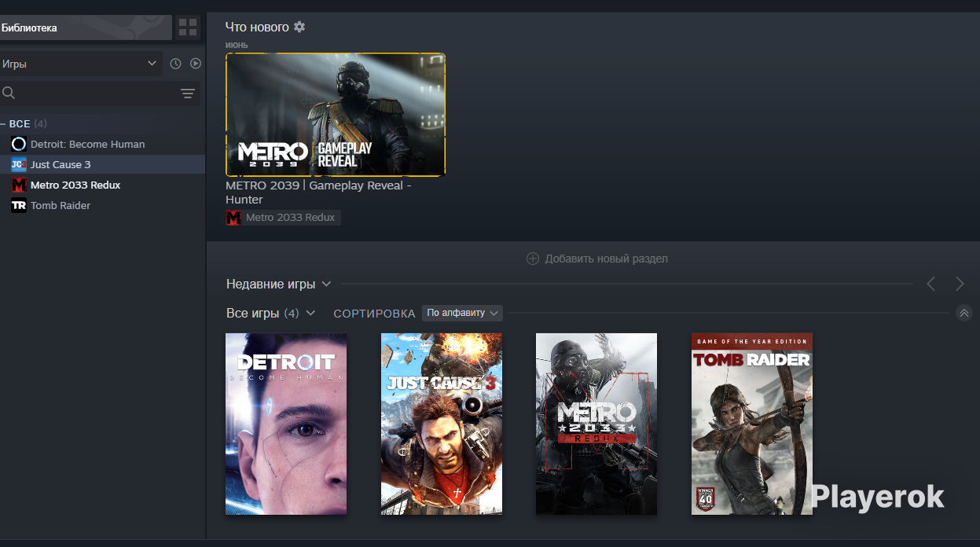Toggle the ready-to-play filter icon
This screenshot has height=547, width=980.
coord(196,64)
